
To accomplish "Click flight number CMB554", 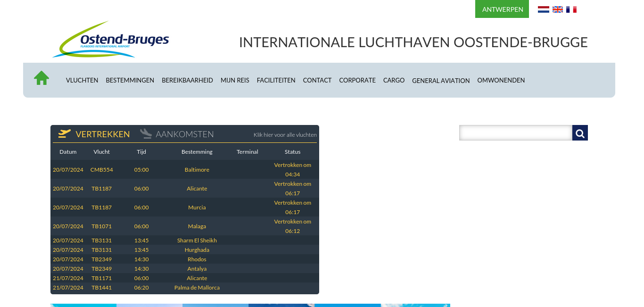I will pos(102,170).
